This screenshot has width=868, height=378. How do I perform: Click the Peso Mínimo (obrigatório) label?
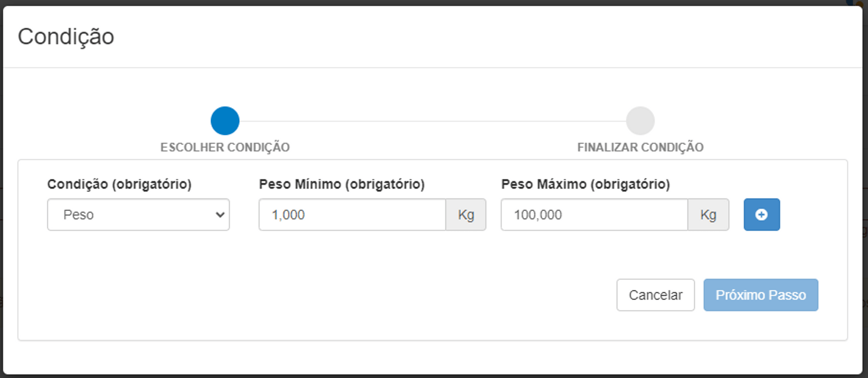point(342,184)
